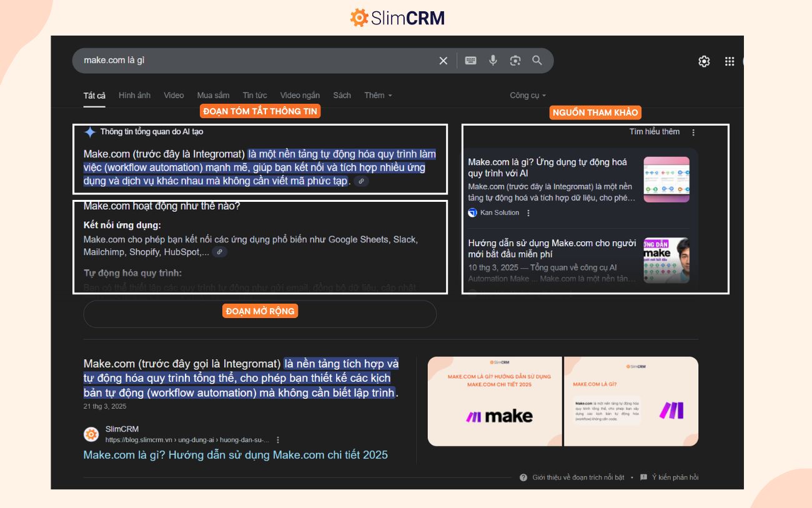This screenshot has width=812, height=508.
Task: Open featured snippet image titled MAKE.COM LÀ GÌ?
Action: point(631,401)
